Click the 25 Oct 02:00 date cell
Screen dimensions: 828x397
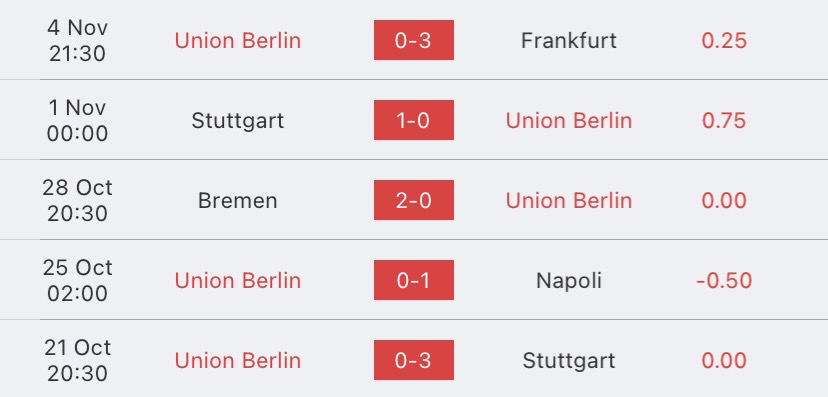[x=78, y=280]
